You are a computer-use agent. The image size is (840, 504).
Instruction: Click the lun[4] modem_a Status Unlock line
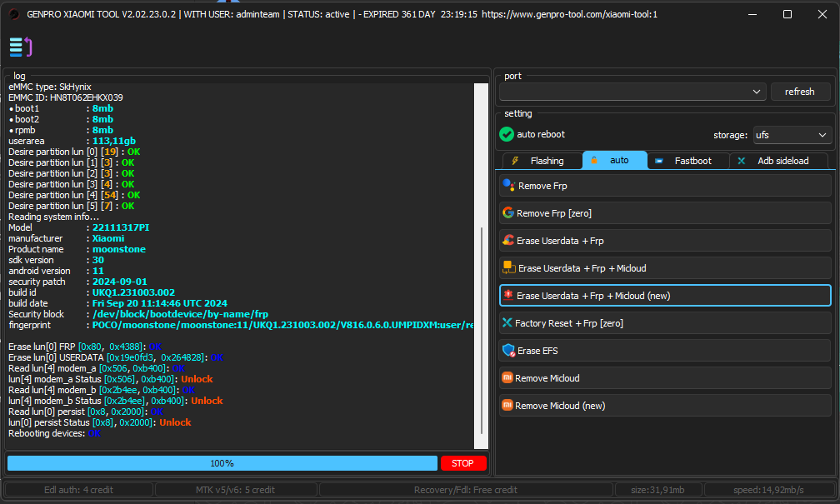click(x=110, y=379)
